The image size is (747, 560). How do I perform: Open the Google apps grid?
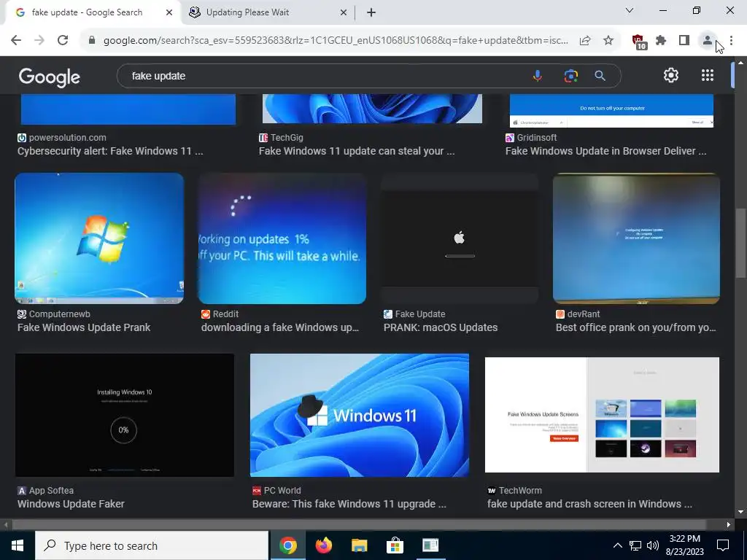708,75
